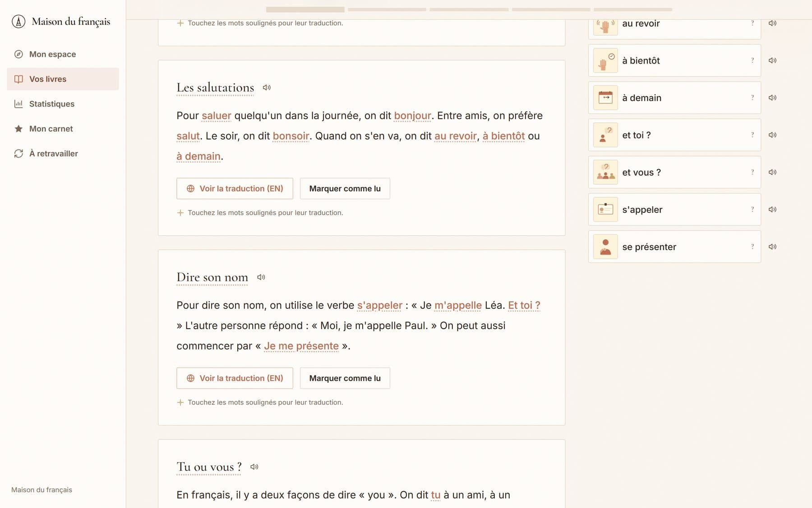Open Statistiques page
The height and width of the screenshot is (508, 812).
[63, 104]
